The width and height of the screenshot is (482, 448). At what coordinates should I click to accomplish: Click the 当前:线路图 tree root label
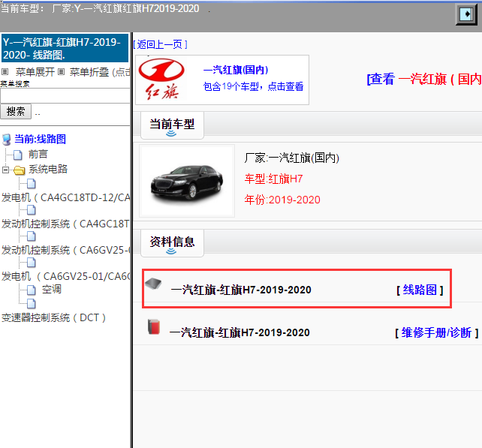(41, 139)
